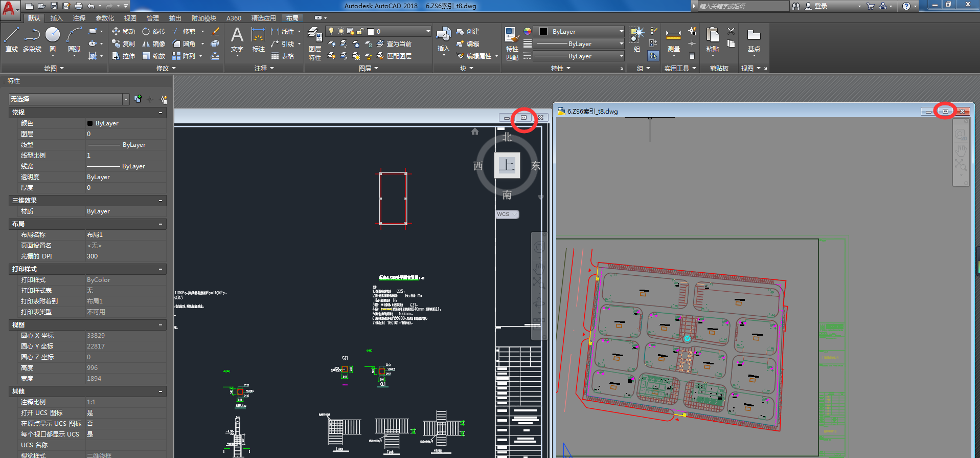
Task: Click the save icon in quick access toolbar
Action: [54, 6]
